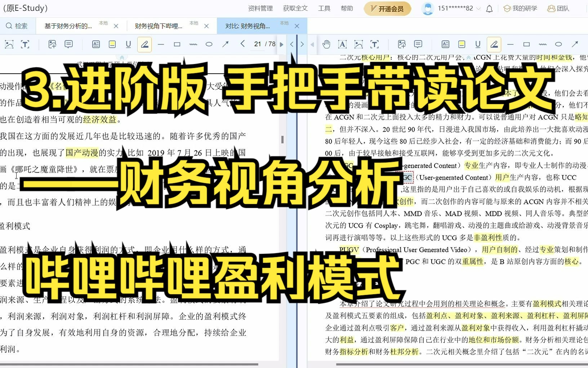The width and height of the screenshot is (588, 368).
Task: Click the right pane horizontal scrollbar
Action: 462,364
